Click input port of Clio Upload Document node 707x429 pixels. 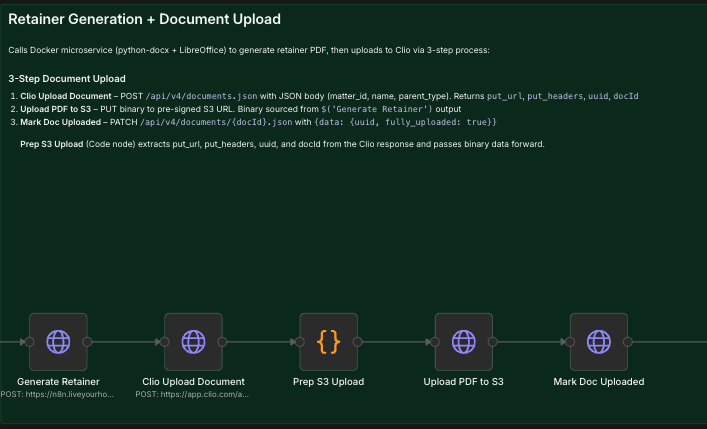point(164,342)
